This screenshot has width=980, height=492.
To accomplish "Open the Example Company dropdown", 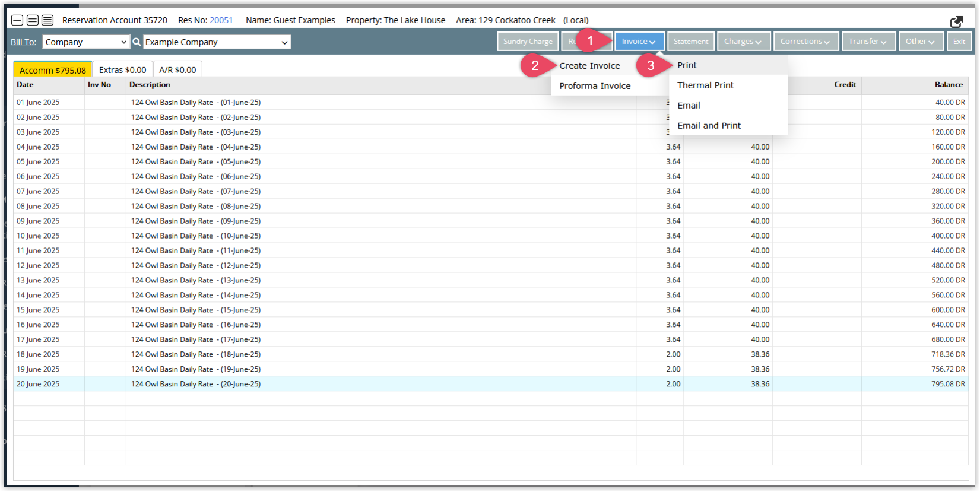I will (x=217, y=42).
